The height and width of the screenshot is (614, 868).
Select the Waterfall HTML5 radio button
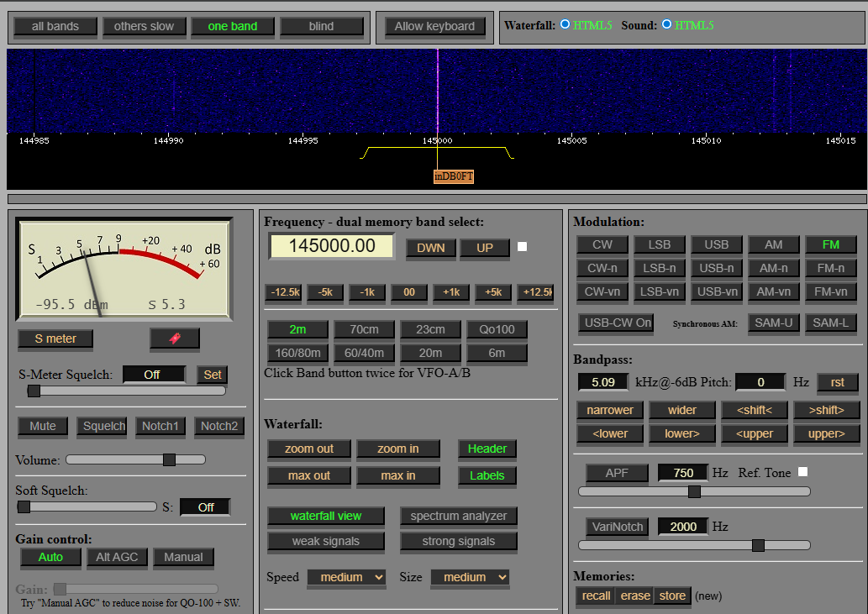pyautogui.click(x=565, y=25)
